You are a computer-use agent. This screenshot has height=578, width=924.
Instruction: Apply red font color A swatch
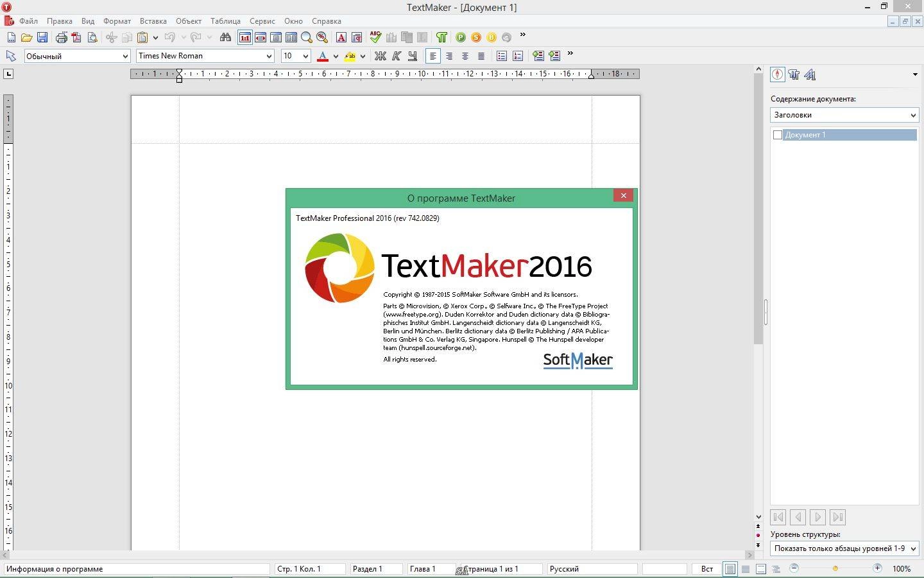coord(323,56)
